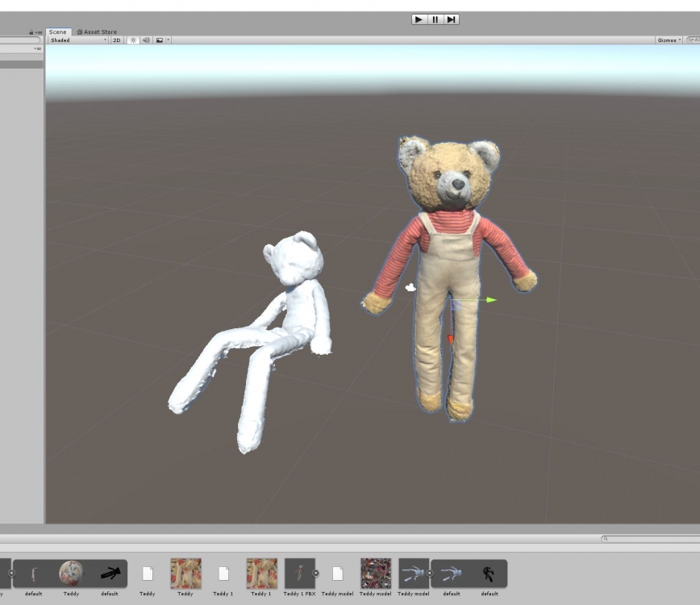This screenshot has height=605, width=700.
Task: Open the Shaded draw mode dropdown
Action: click(77, 40)
